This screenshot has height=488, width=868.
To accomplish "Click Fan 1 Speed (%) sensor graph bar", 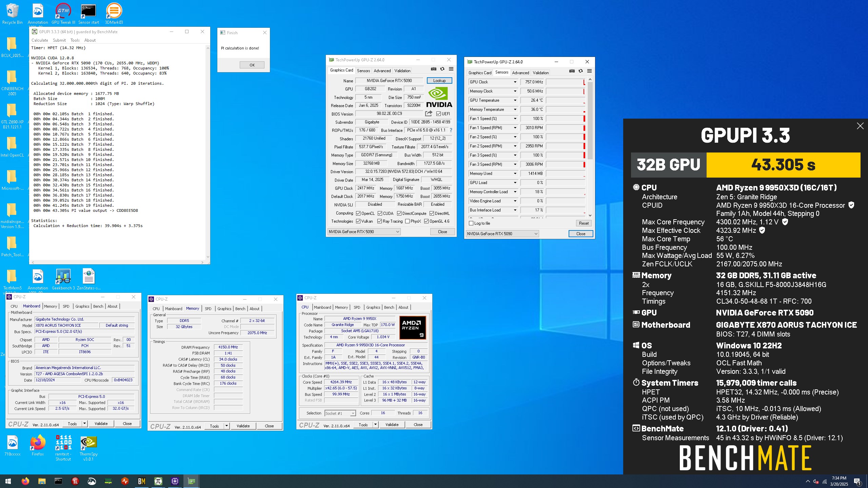I will [x=566, y=119].
